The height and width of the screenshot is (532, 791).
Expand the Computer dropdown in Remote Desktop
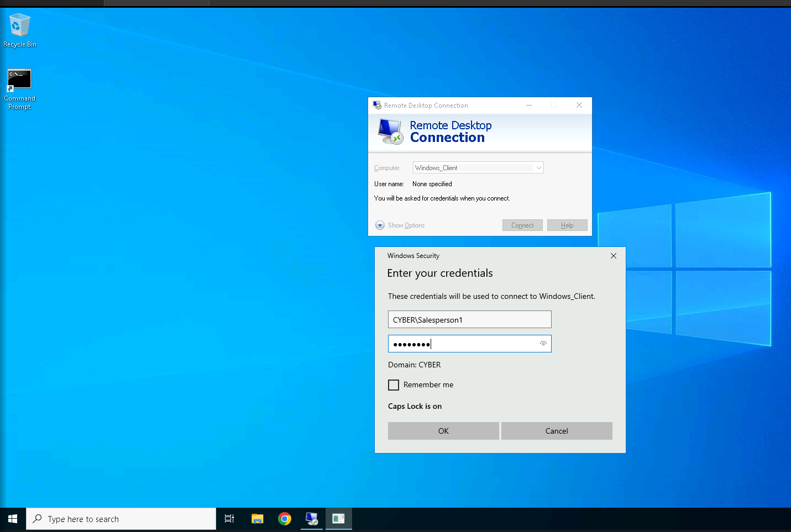(538, 168)
